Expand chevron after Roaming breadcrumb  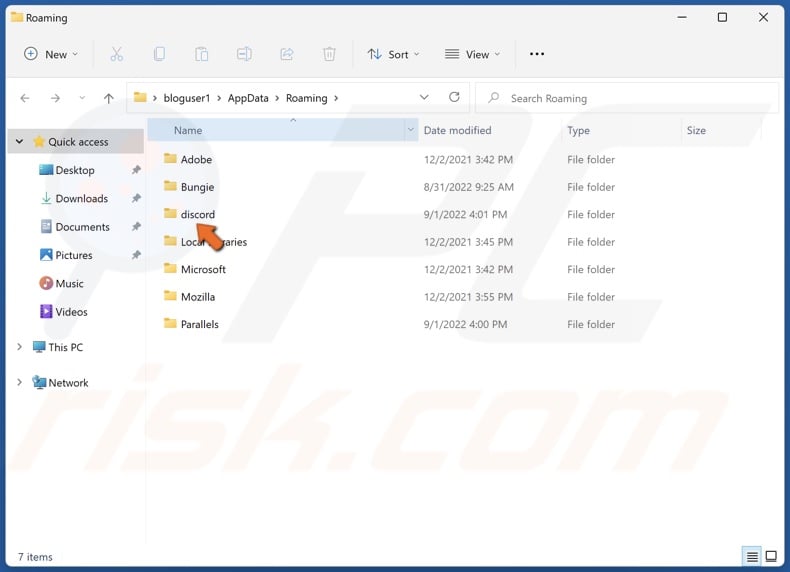[336, 98]
